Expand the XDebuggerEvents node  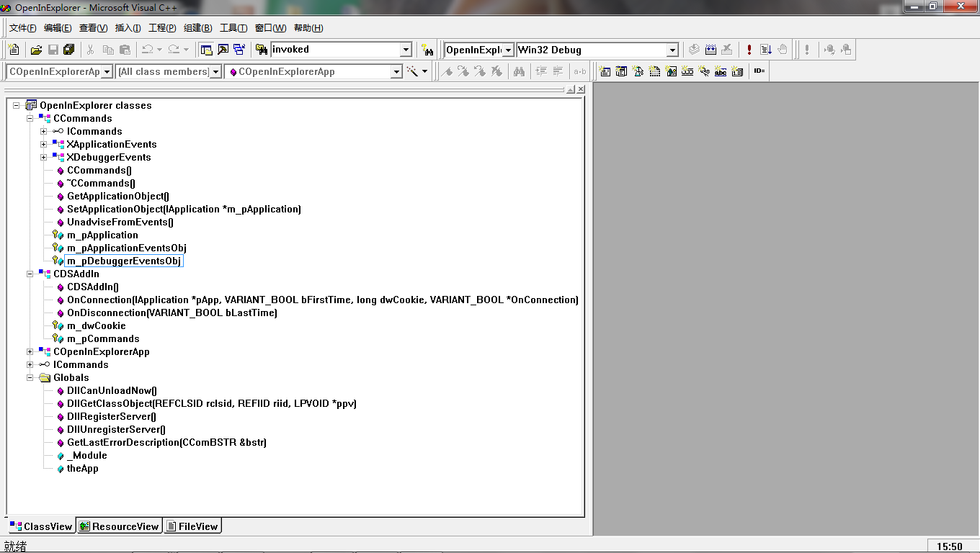point(44,157)
